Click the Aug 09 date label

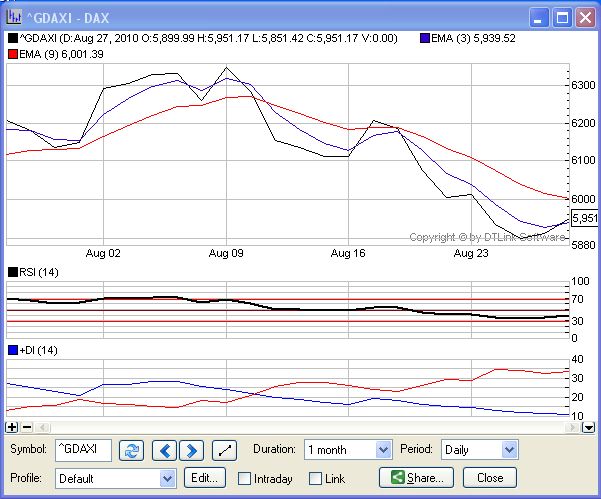click(226, 253)
